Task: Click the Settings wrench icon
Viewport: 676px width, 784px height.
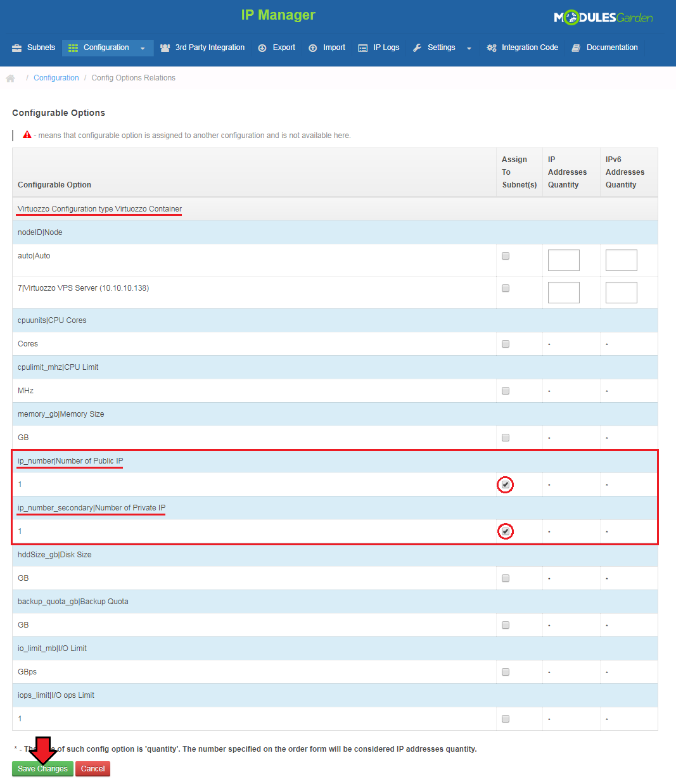Action: (417, 47)
